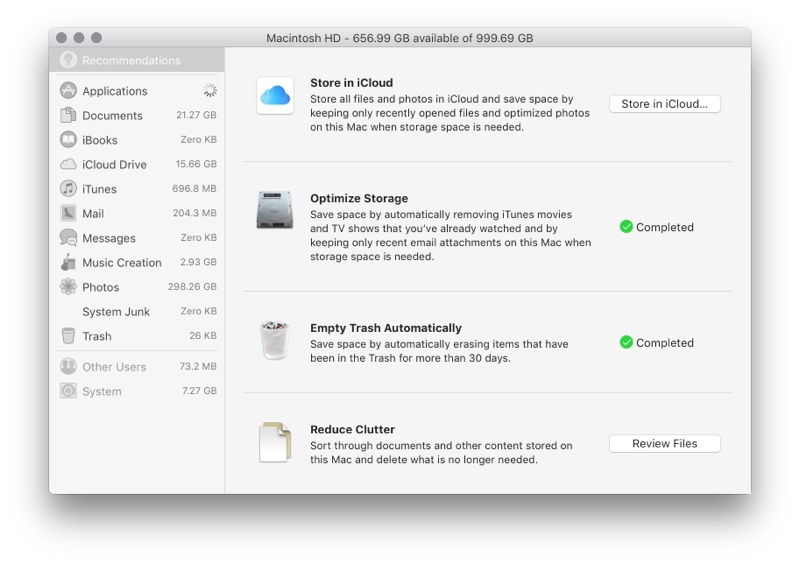This screenshot has height=564, width=800.
Task: Click the 696.8 MB iTunes size
Action: (x=194, y=188)
